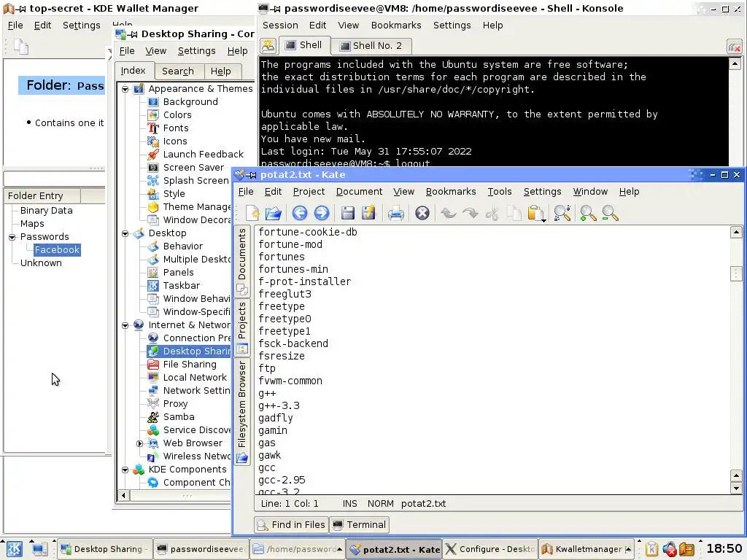
Task: Click the Paste clipboard icon in Kate
Action: click(536, 214)
